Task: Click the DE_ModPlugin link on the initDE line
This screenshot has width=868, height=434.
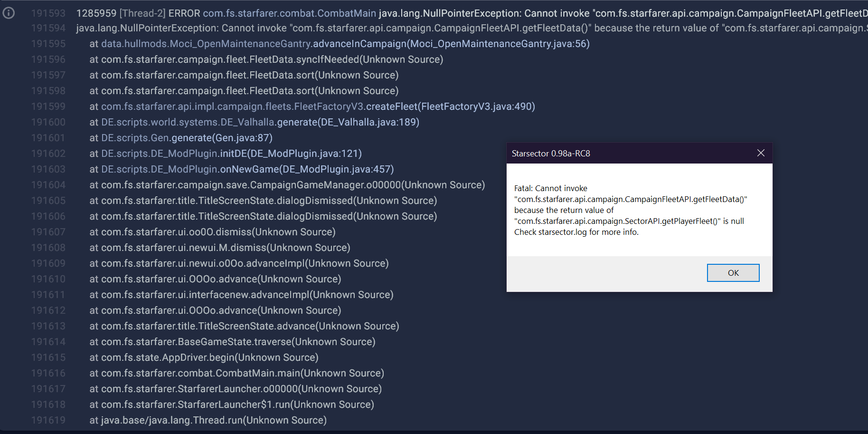Action: point(160,154)
